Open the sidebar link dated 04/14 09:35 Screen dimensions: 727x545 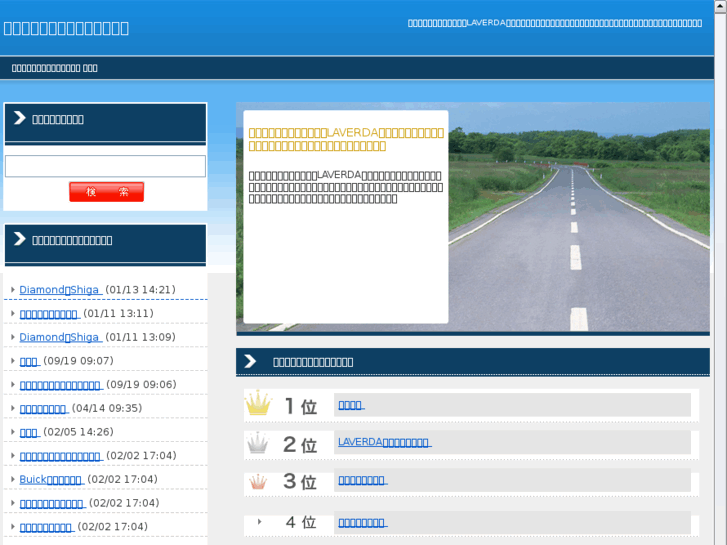pyautogui.click(x=44, y=409)
